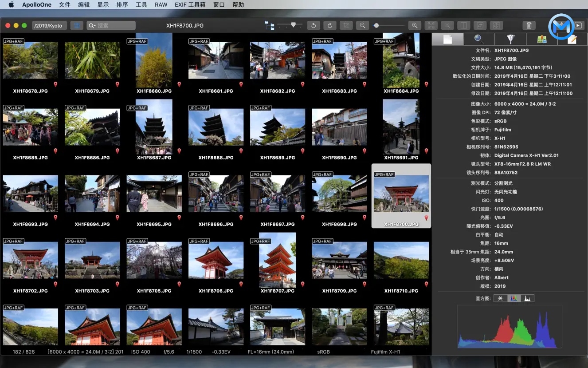Open the EXIF 工具箱 menu
Screen dimensions: 588x368
click(x=190, y=5)
